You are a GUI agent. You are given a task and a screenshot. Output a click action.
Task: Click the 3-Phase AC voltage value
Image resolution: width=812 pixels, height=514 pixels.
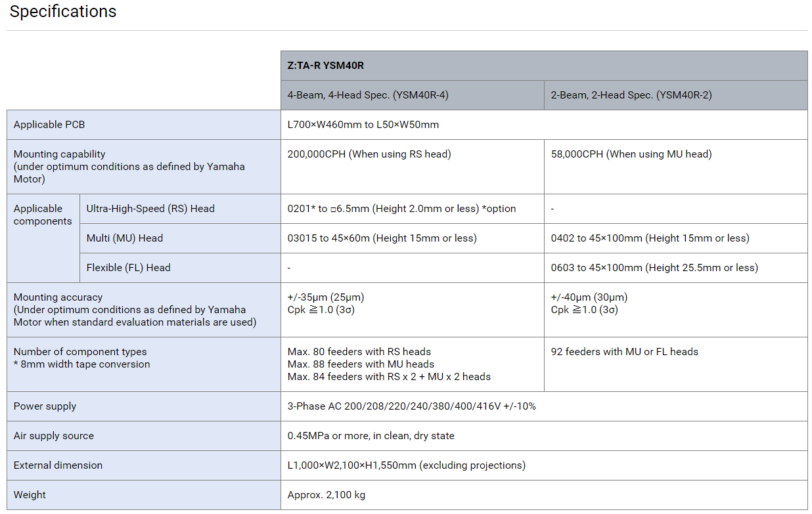(412, 406)
